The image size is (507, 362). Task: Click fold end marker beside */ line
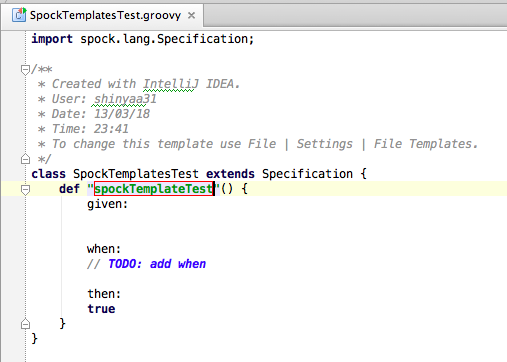(25, 159)
